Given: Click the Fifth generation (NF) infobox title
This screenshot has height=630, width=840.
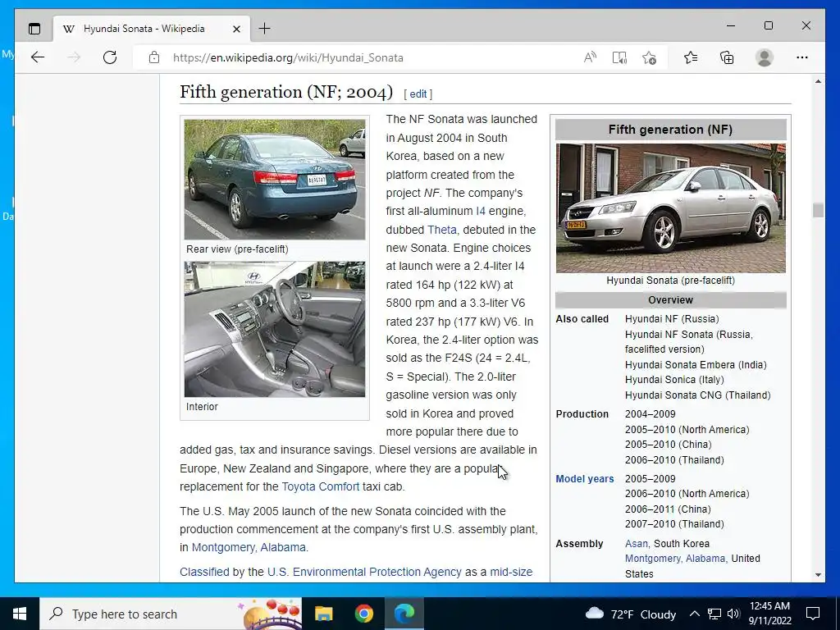Looking at the screenshot, I should [x=671, y=130].
